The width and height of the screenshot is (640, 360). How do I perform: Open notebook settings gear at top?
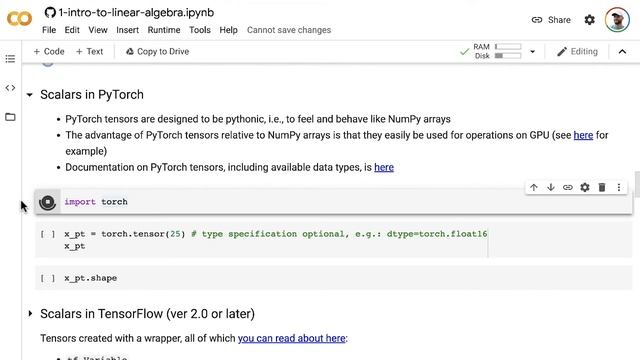[x=589, y=20]
